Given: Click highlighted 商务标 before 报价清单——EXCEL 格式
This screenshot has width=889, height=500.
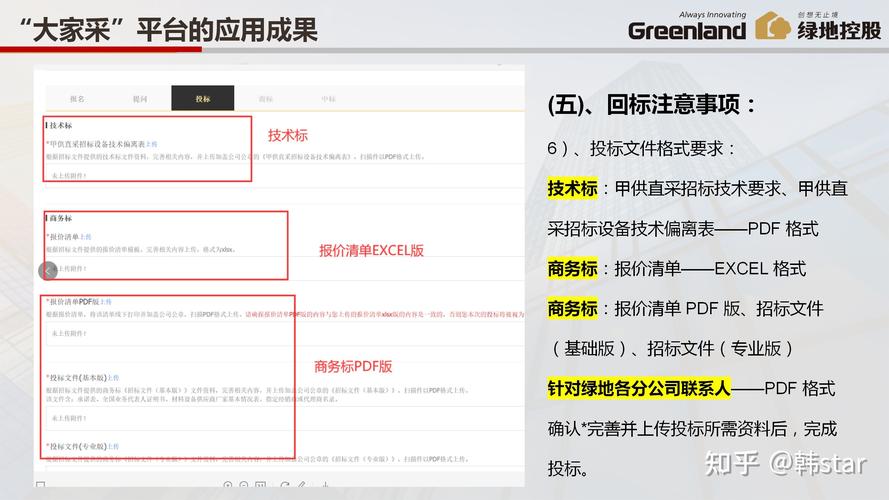Looking at the screenshot, I should tap(572, 268).
